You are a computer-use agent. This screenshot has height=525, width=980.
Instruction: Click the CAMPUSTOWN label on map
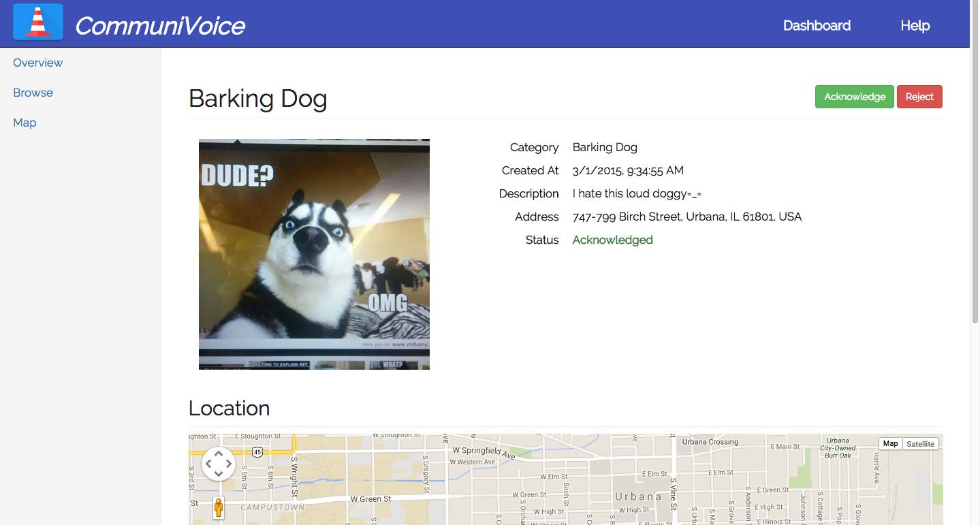click(272, 507)
